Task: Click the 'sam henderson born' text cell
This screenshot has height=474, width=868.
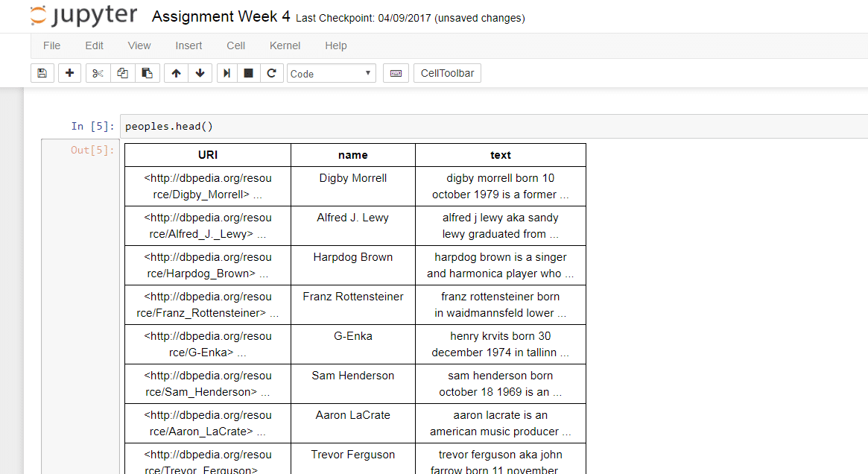Action: pyautogui.click(x=501, y=384)
